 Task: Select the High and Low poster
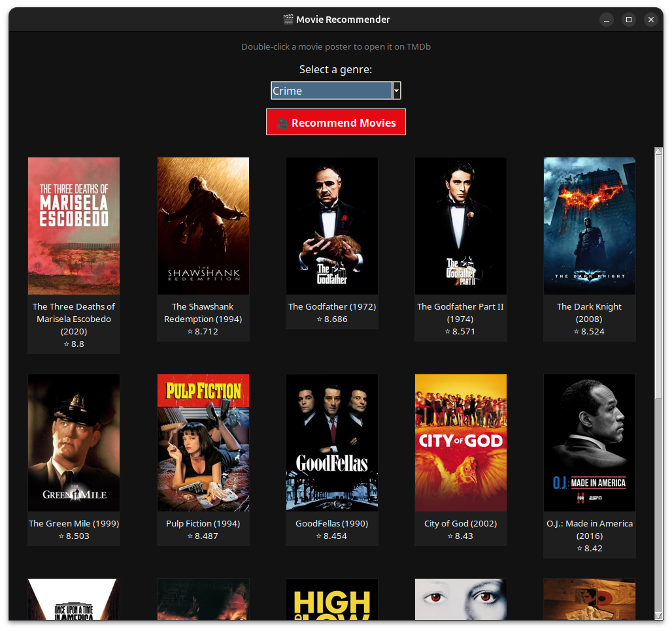[x=332, y=599]
